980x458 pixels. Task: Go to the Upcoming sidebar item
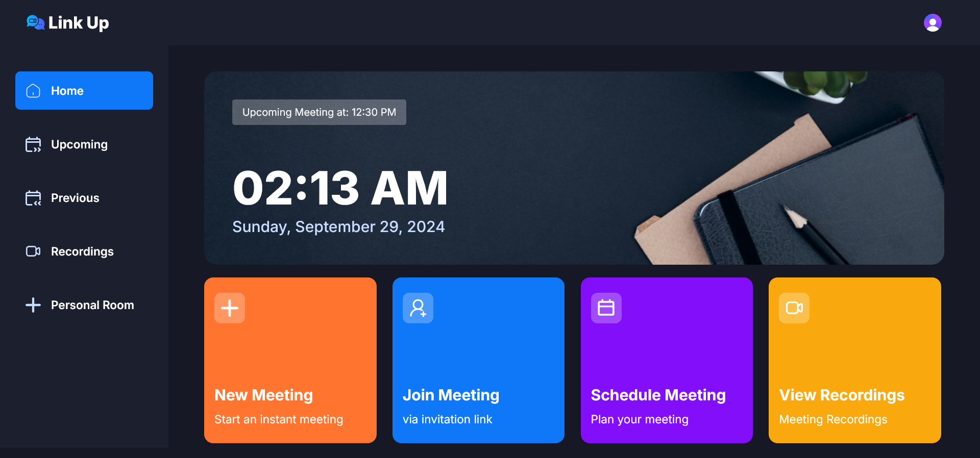tap(84, 144)
